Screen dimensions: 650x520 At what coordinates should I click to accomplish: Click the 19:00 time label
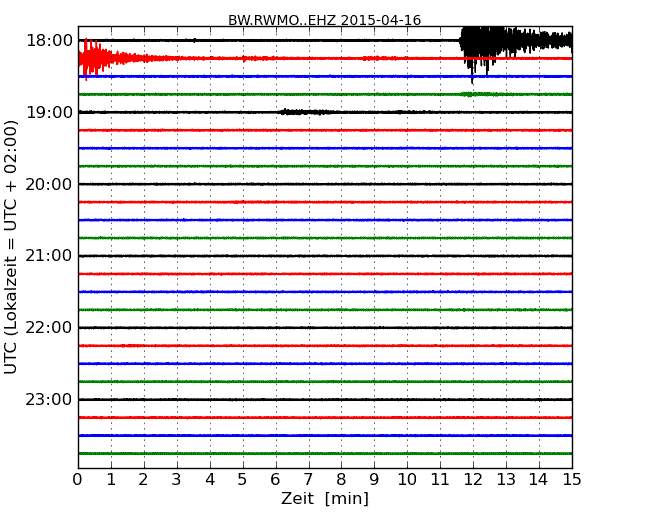pos(49,112)
